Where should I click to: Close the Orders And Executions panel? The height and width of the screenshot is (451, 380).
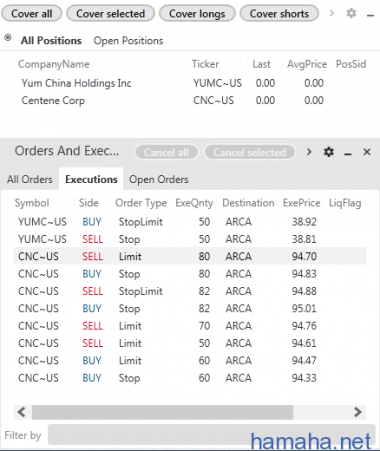pyautogui.click(x=367, y=152)
